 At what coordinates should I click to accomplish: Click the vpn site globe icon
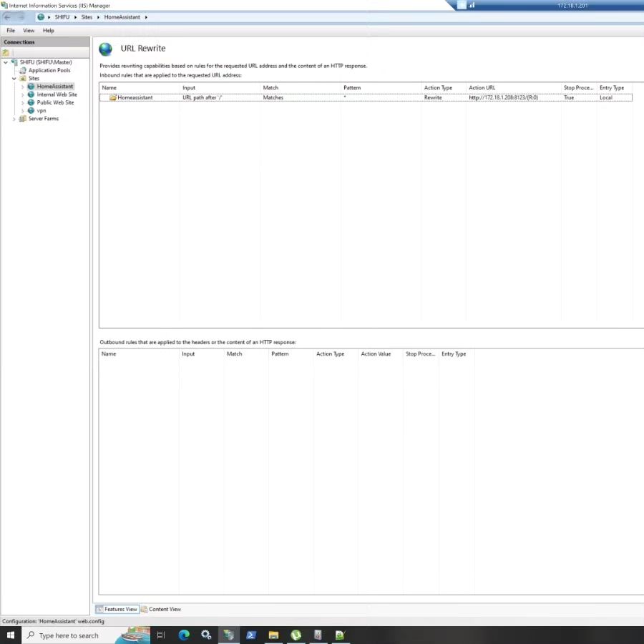click(x=31, y=110)
